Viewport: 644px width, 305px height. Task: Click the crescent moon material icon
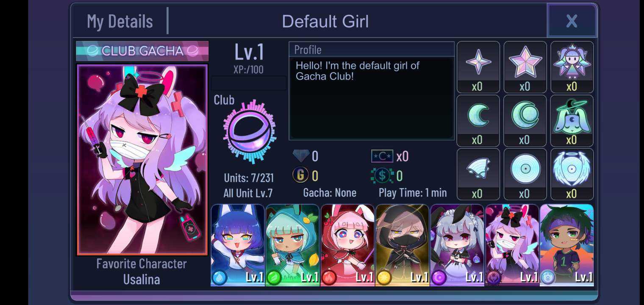pyautogui.click(x=478, y=115)
